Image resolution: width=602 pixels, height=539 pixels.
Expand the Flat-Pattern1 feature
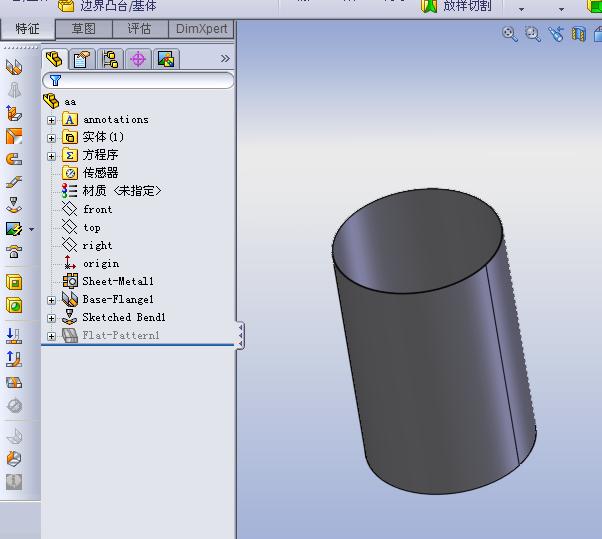click(x=51, y=336)
